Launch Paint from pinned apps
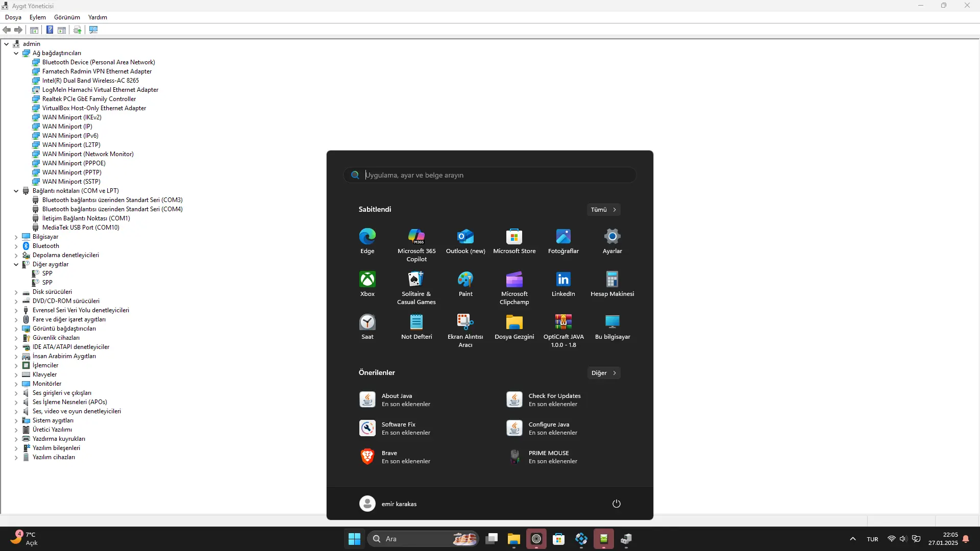Image resolution: width=980 pixels, height=551 pixels. (x=465, y=284)
